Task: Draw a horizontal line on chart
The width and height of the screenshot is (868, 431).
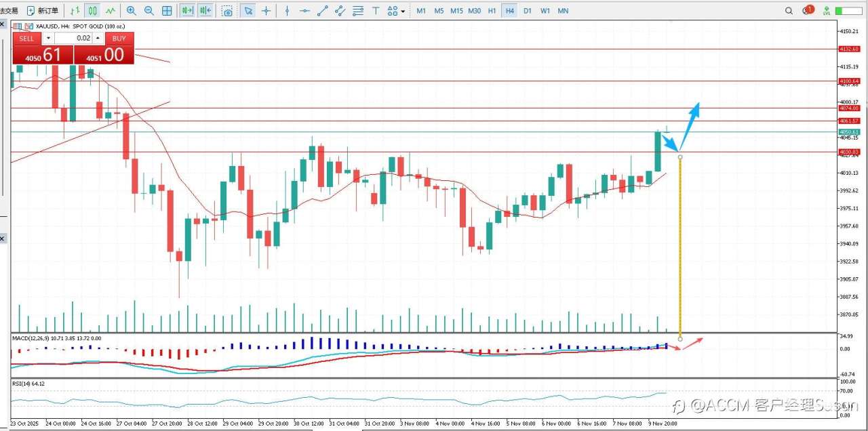Action: 305,11
